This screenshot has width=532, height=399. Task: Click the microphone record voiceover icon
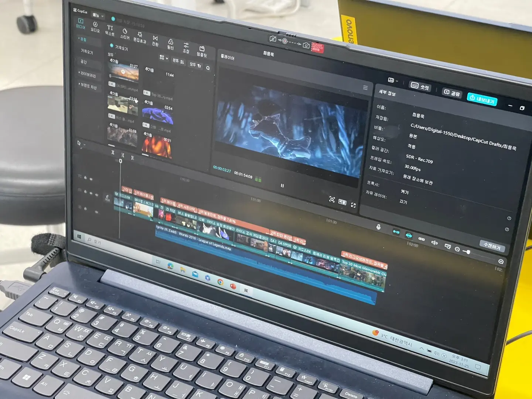(x=378, y=227)
